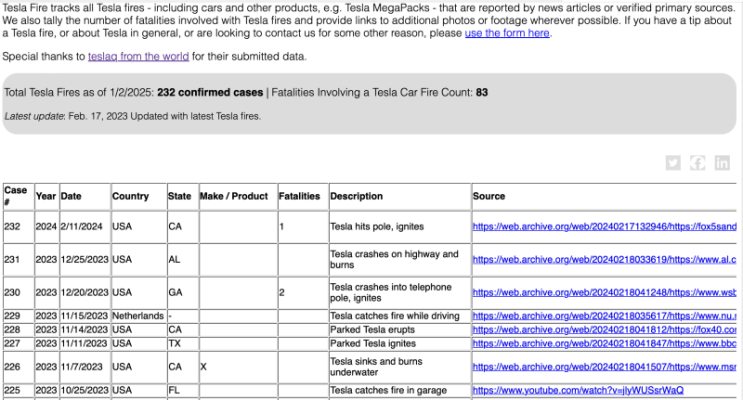Click the 'Year' column header
The image size is (743, 400).
point(45,196)
